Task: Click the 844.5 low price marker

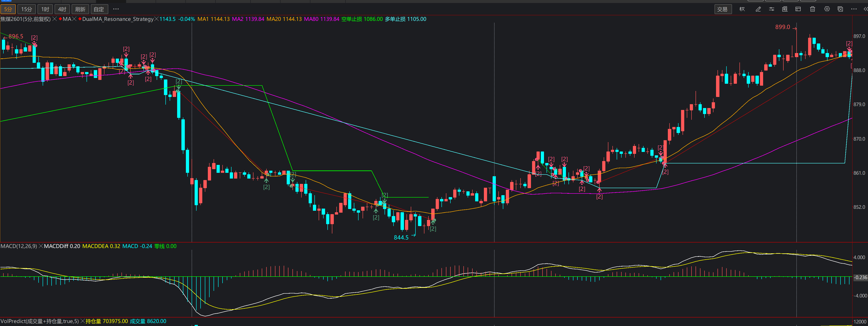Action: click(x=401, y=237)
